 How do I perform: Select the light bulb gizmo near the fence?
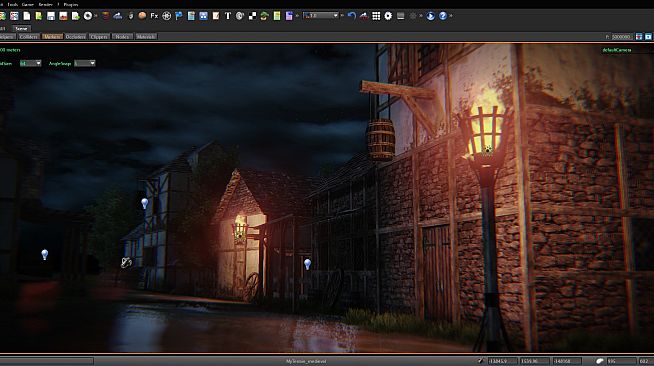[x=307, y=264]
